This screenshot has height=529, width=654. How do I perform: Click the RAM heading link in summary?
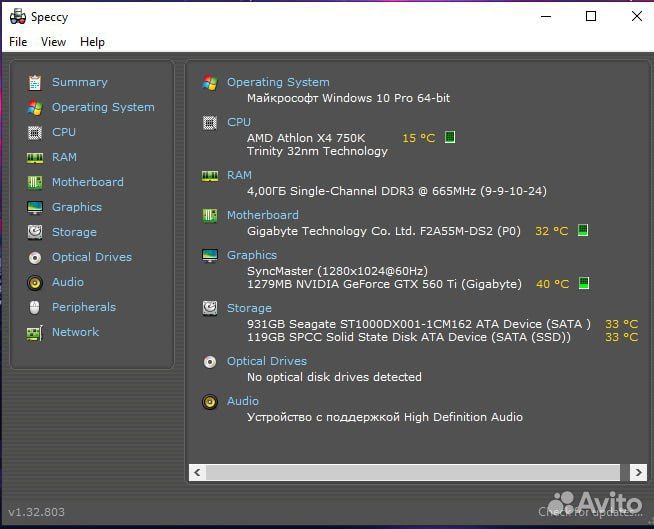(239, 175)
